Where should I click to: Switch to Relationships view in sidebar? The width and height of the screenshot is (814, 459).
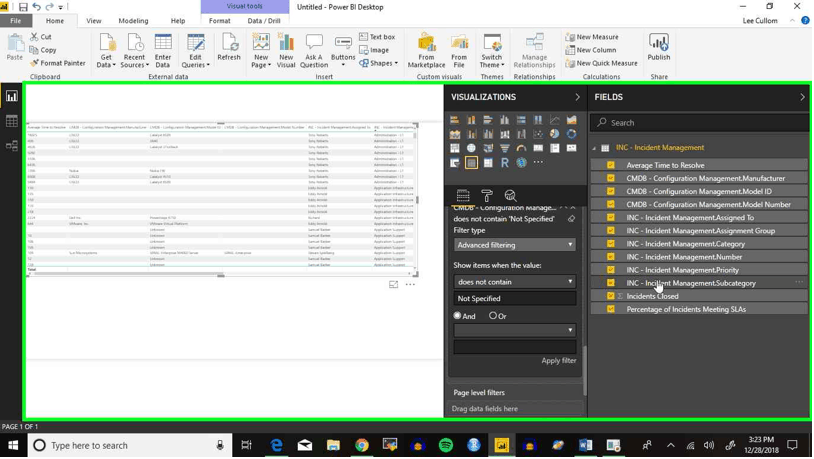pyautogui.click(x=11, y=146)
